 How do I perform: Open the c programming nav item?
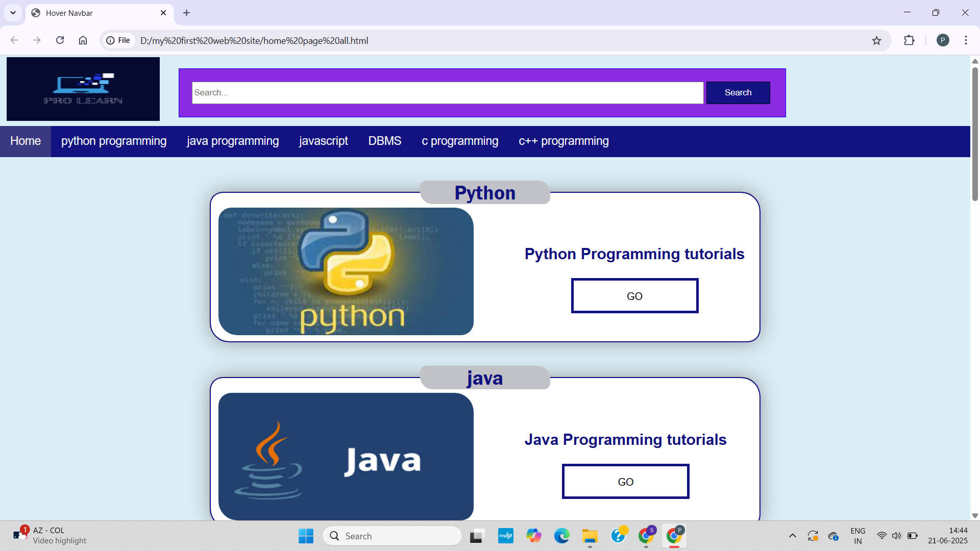[x=460, y=141]
